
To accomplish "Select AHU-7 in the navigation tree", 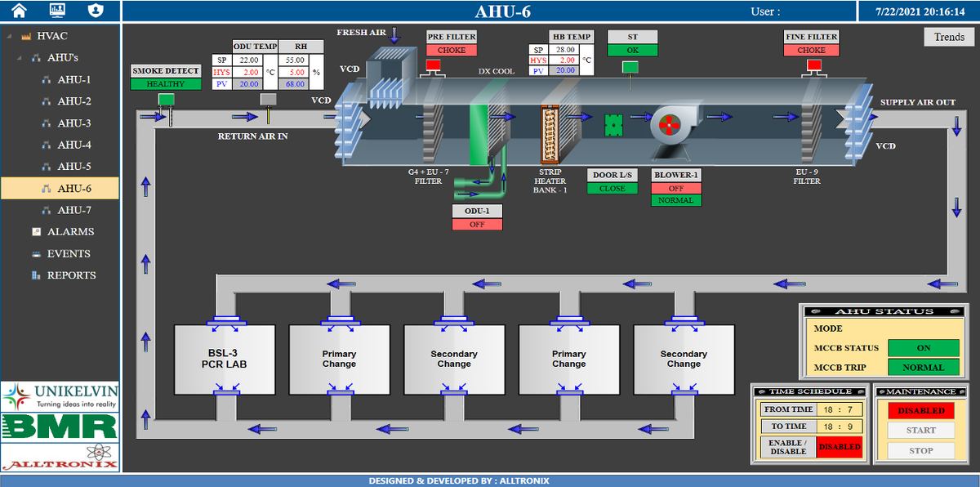I will coord(73,210).
